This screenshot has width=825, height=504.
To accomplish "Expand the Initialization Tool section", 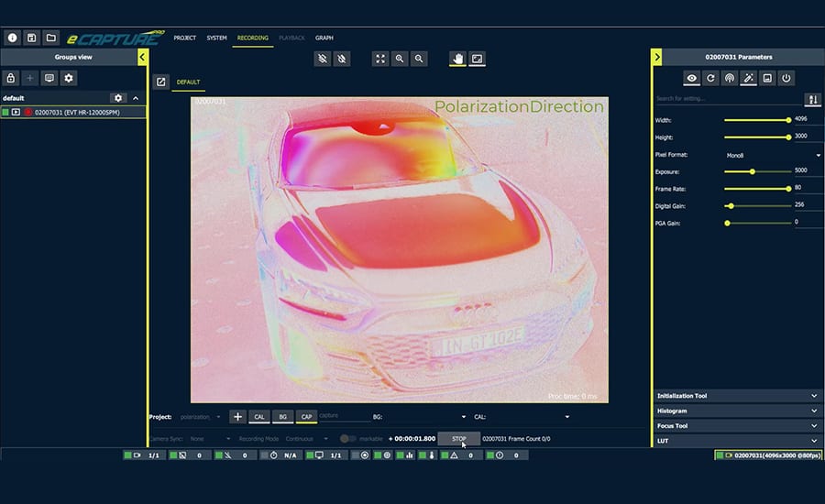I will 737,396.
